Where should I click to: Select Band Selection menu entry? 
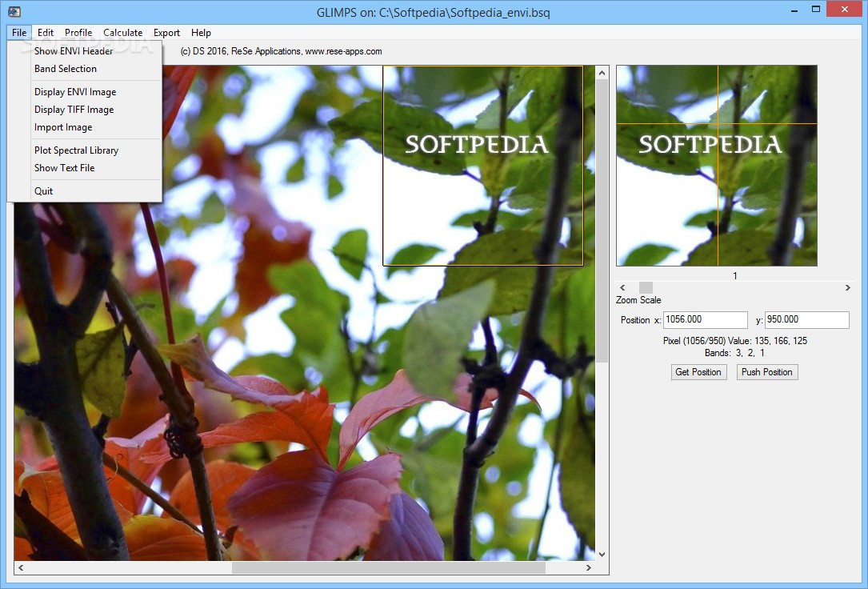coord(84,69)
